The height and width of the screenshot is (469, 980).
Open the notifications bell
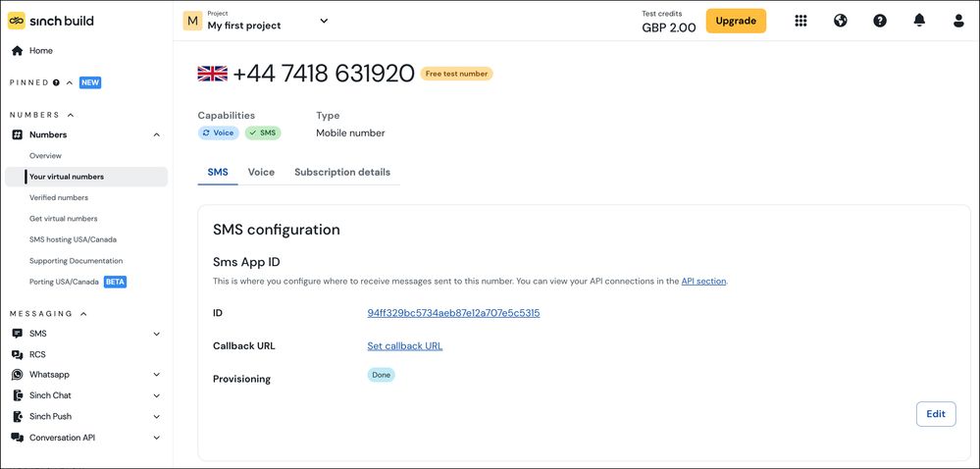[x=919, y=21]
